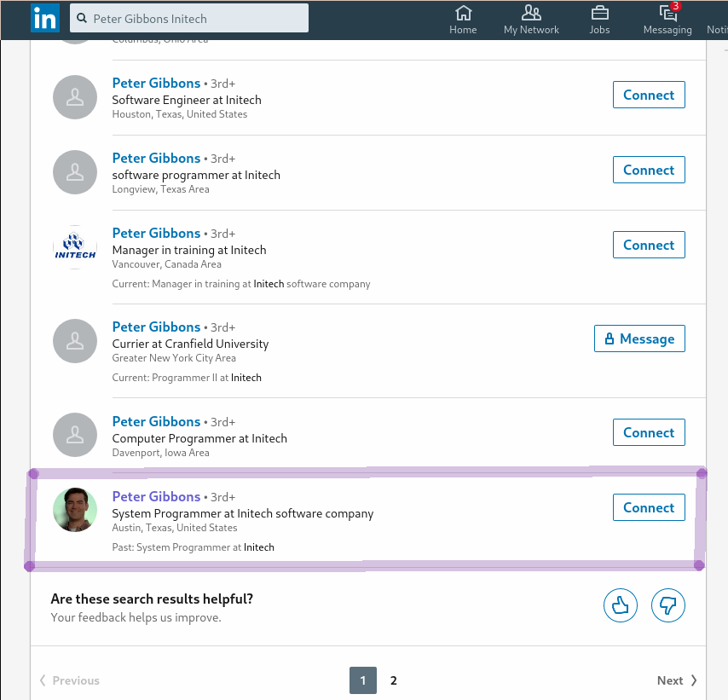
Task: Message Peter Gibbons, Currier at Cranfield University
Action: coord(639,338)
